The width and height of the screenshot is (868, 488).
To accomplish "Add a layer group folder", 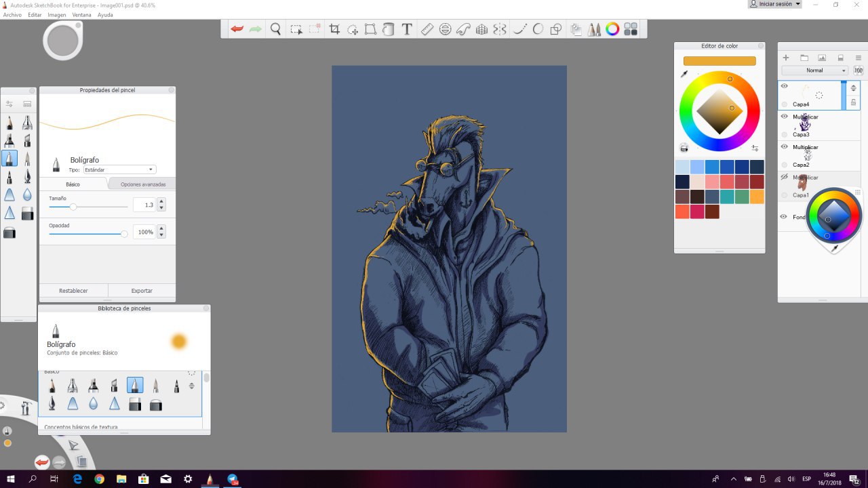I will [804, 58].
